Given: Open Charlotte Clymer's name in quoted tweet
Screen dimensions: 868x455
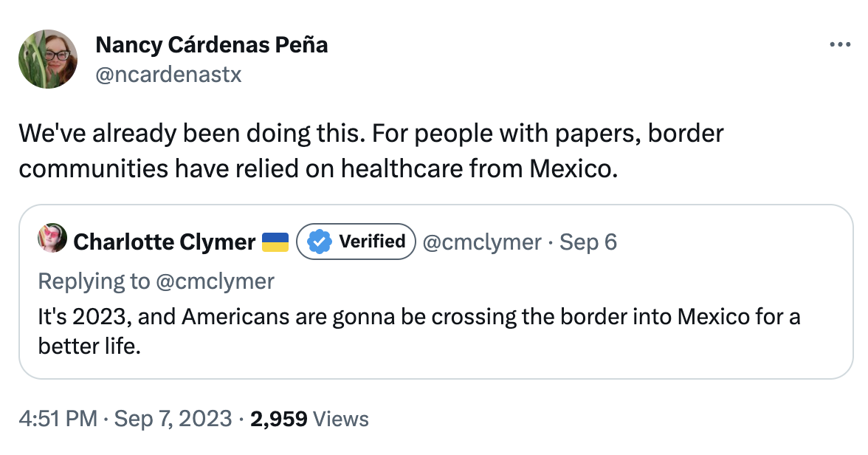Looking at the screenshot, I should pyautogui.click(x=165, y=242).
